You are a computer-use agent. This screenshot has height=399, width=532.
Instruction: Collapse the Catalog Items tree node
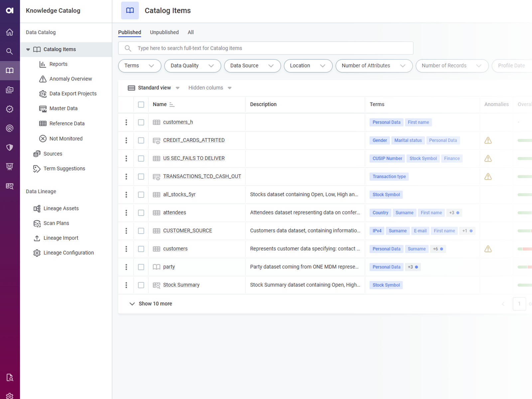[x=28, y=50]
